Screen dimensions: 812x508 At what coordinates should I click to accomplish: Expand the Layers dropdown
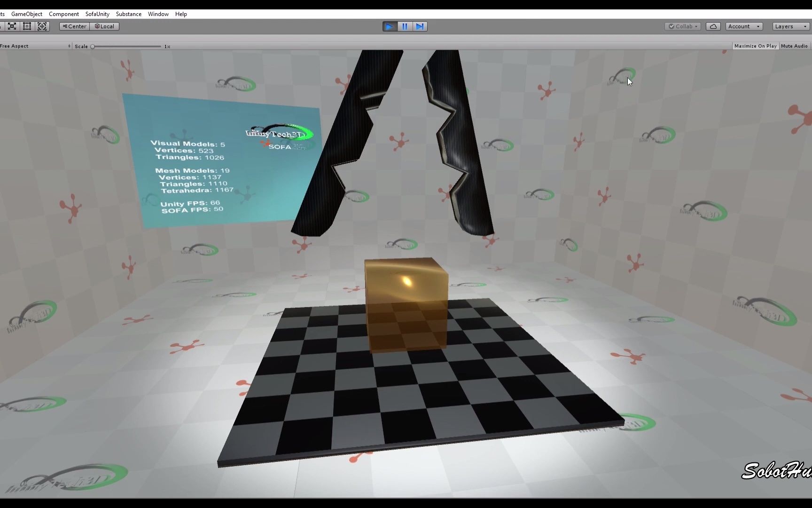[x=789, y=26]
